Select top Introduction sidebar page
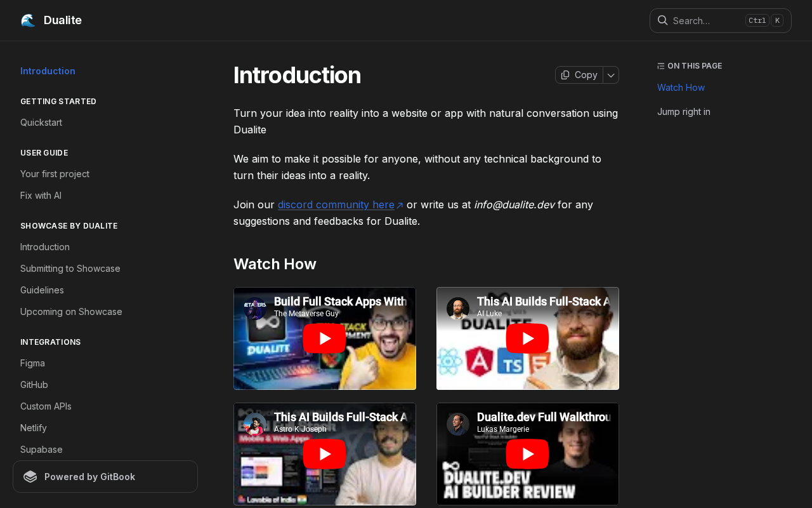This screenshot has width=812, height=508. click(x=48, y=71)
